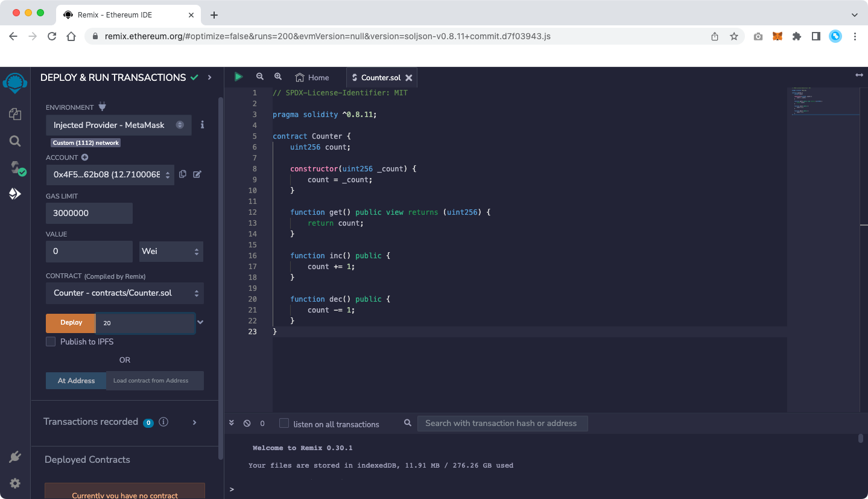
Task: Open the Settings gear icon in sidebar
Action: pyautogui.click(x=15, y=483)
